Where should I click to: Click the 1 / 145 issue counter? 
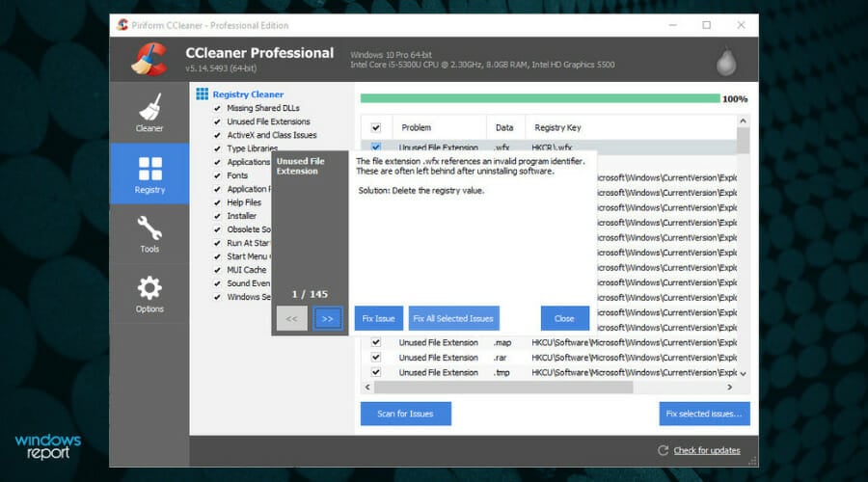[310, 294]
